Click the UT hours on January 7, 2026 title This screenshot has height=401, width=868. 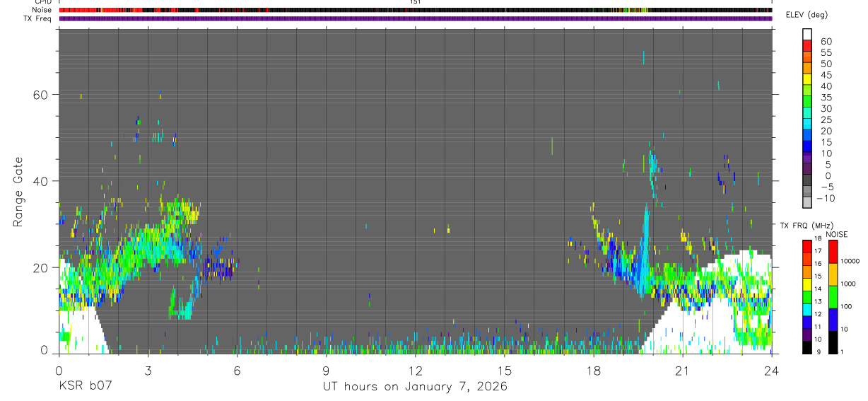point(415,387)
